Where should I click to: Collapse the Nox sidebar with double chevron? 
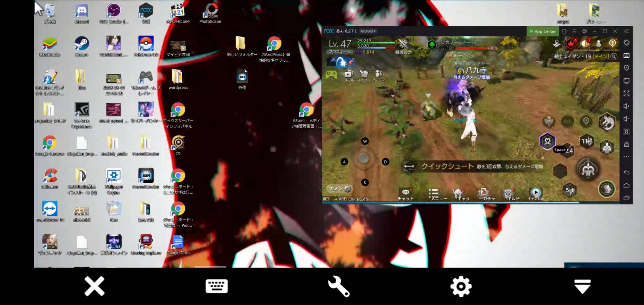coord(626,31)
